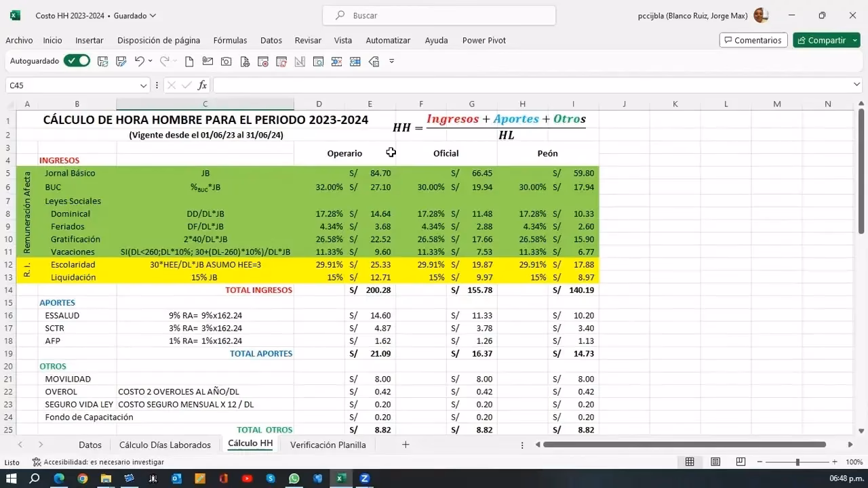Select Normal view icon in the status bar
The height and width of the screenshot is (488, 868).
[690, 462]
